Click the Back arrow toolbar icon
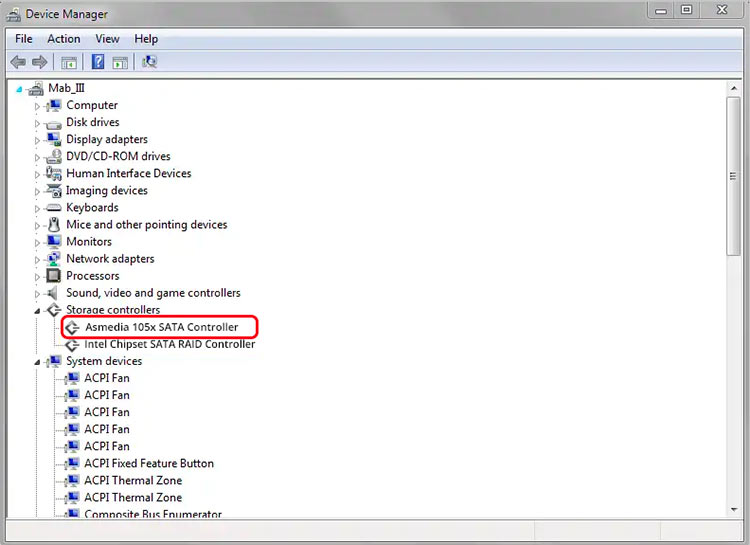The image size is (750, 545). tap(18, 62)
